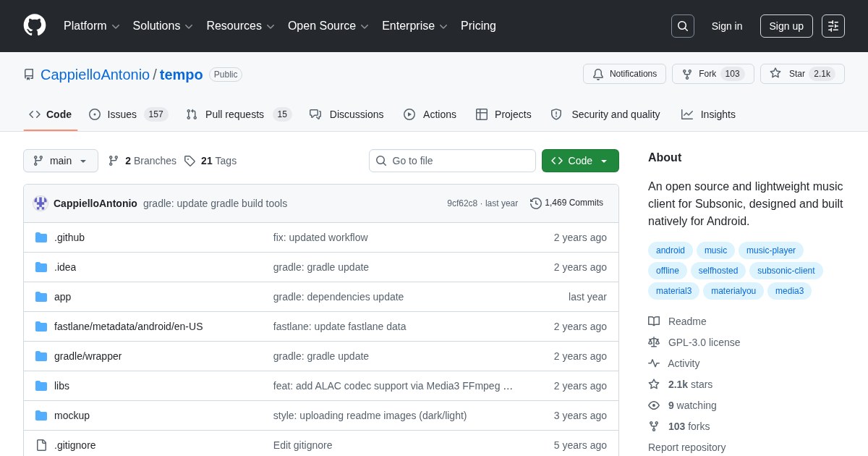The height and width of the screenshot is (456, 868).
Task: Click the Go to file search field
Action: (452, 161)
